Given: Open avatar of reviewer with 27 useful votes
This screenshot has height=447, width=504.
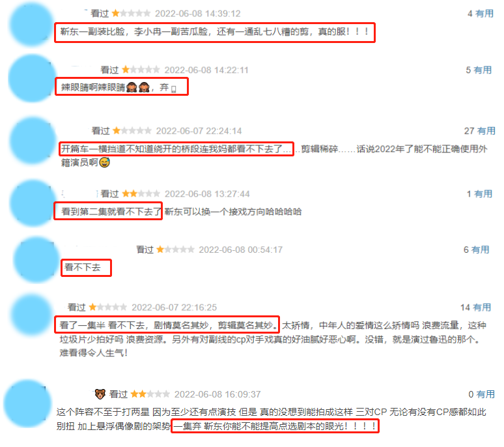Looking at the screenshot, I should [32, 141].
